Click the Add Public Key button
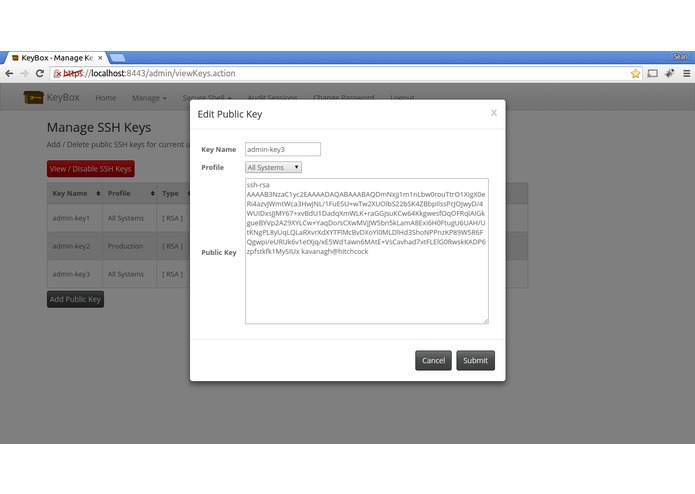695x494 pixels. click(x=75, y=299)
